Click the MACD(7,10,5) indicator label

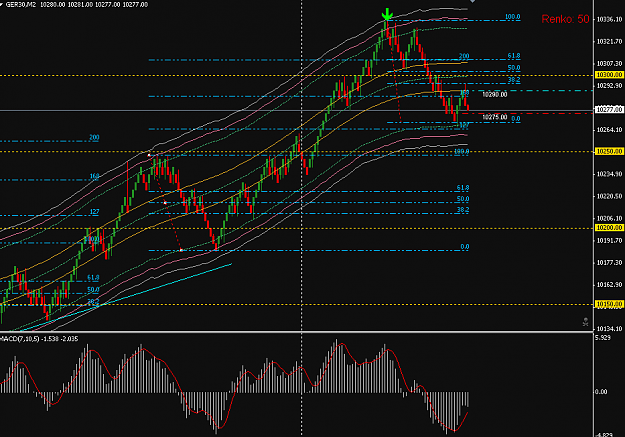click(x=20, y=339)
